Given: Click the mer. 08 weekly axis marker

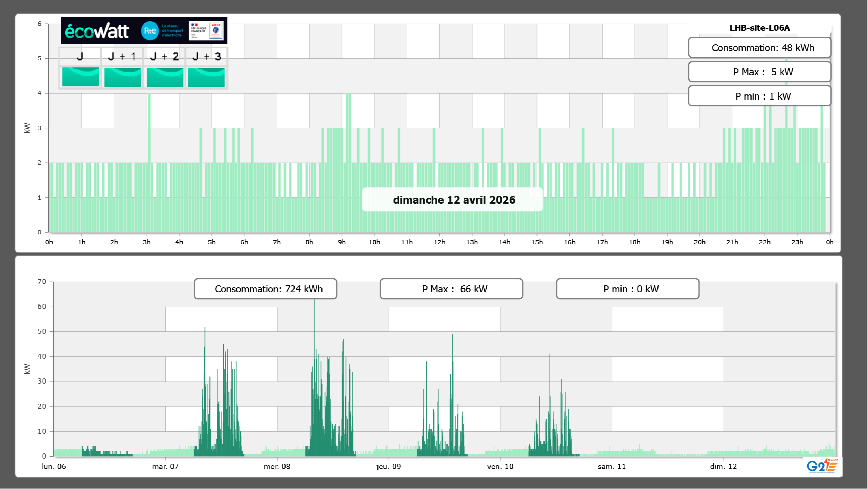Looking at the screenshot, I should coord(277,467).
